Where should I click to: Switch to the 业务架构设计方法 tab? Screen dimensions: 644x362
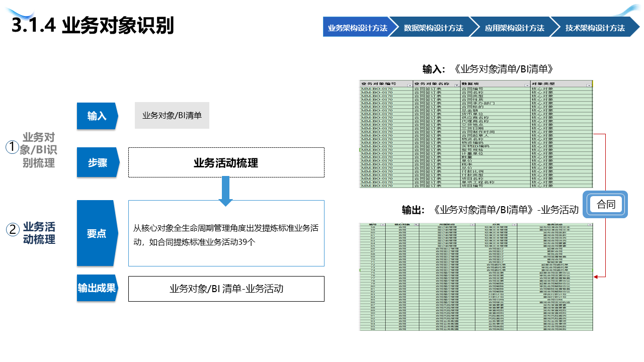356,28
